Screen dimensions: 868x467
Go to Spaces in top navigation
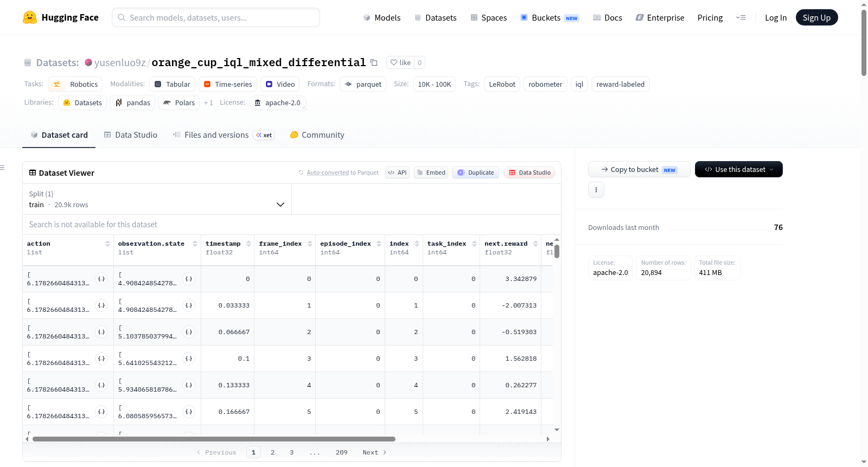[489, 17]
